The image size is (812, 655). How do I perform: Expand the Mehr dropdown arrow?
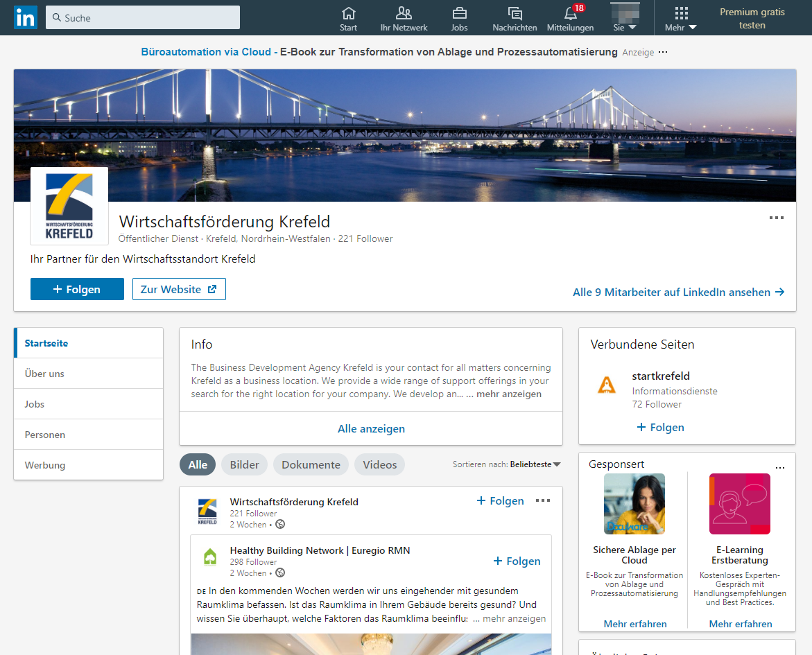click(692, 28)
